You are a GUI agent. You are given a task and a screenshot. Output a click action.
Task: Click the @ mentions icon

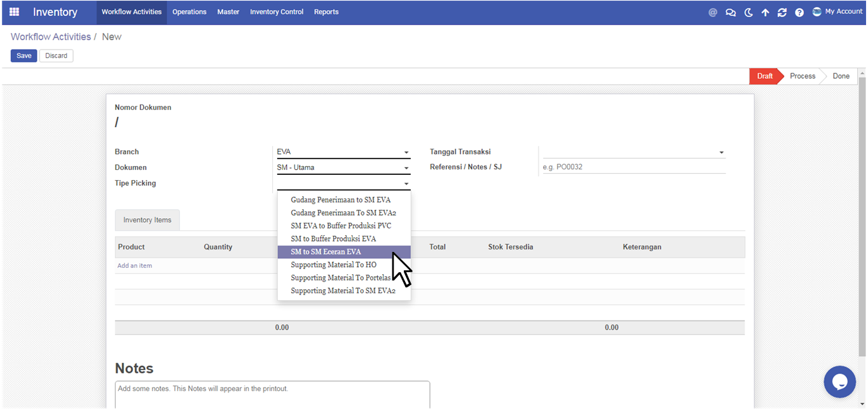click(x=713, y=12)
